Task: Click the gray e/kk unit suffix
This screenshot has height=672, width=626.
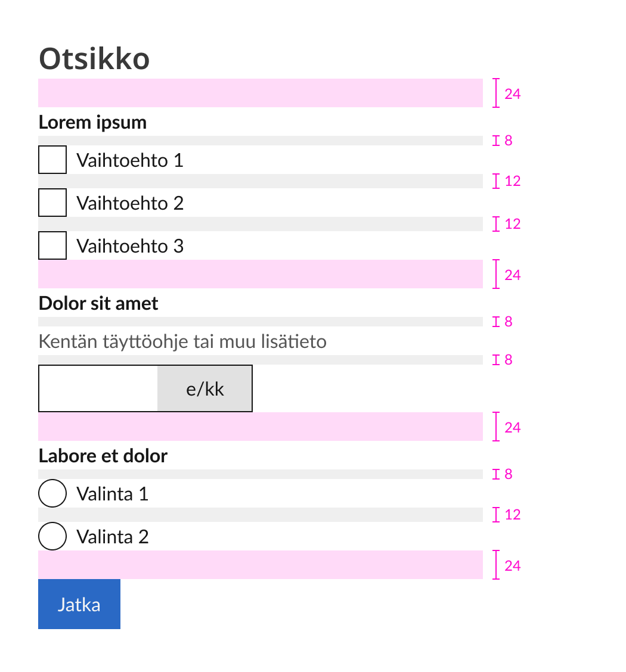Action: (x=204, y=388)
